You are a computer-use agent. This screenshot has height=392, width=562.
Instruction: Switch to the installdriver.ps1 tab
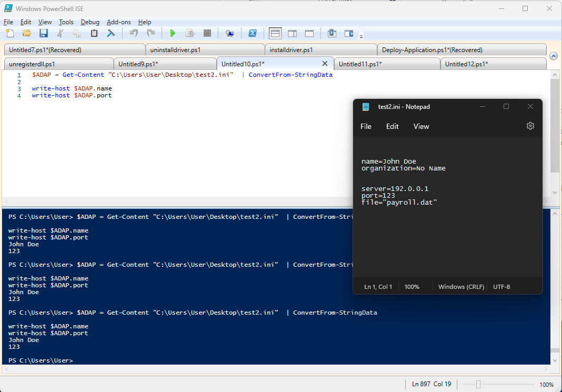tap(321, 50)
